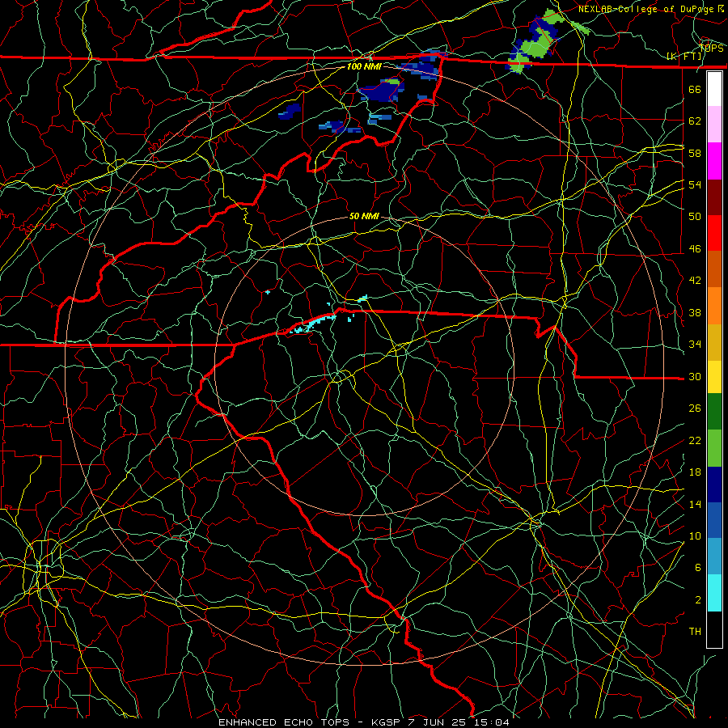Viewport: 728px width, 728px height.
Task: Click the black TH legend band
Action: tap(714, 629)
